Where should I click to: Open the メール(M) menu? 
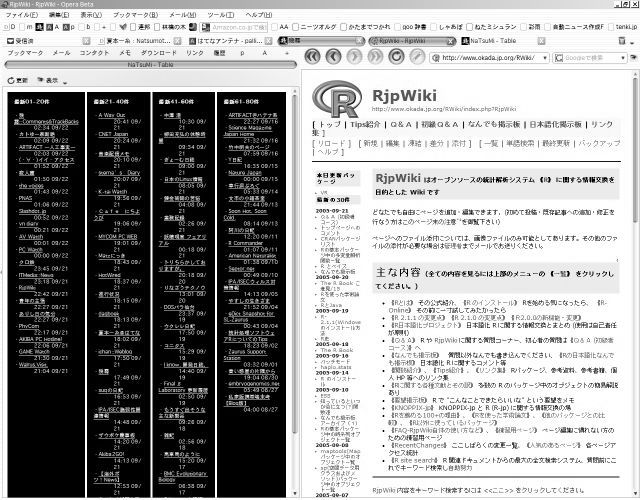(x=182, y=15)
